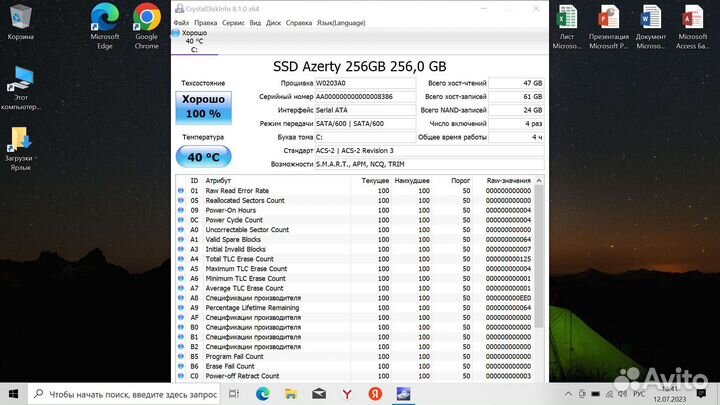Select the C: disk tab with status orb

point(194,41)
